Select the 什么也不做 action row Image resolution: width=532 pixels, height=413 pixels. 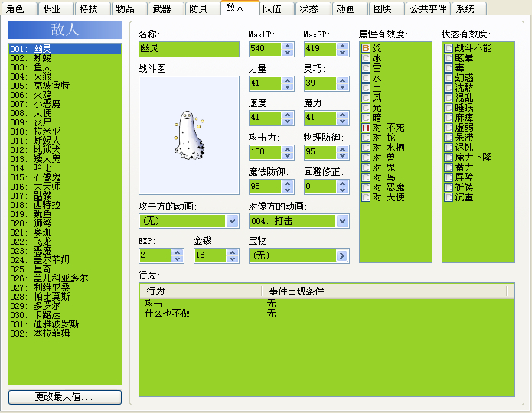point(326,313)
